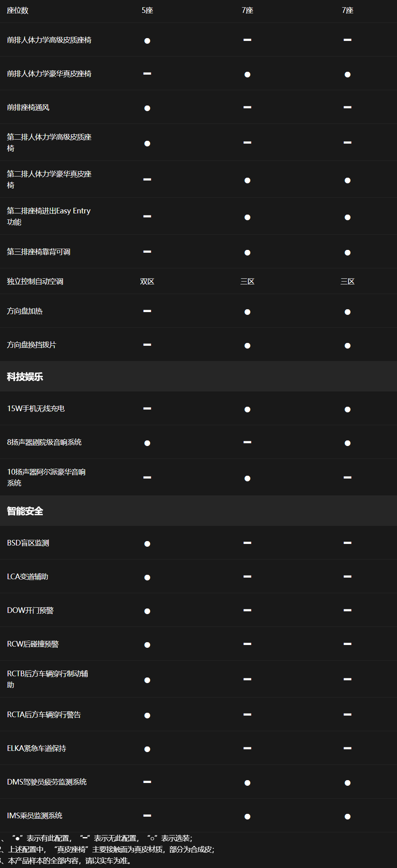Click the 第三排座椅靠背可调 row label
The width and height of the screenshot is (397, 868).
click(38, 252)
